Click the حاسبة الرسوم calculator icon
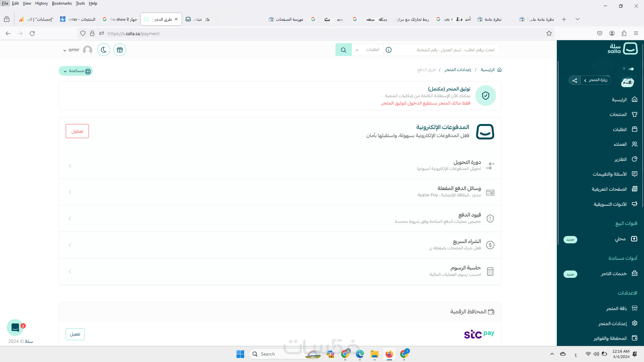 pos(490,271)
